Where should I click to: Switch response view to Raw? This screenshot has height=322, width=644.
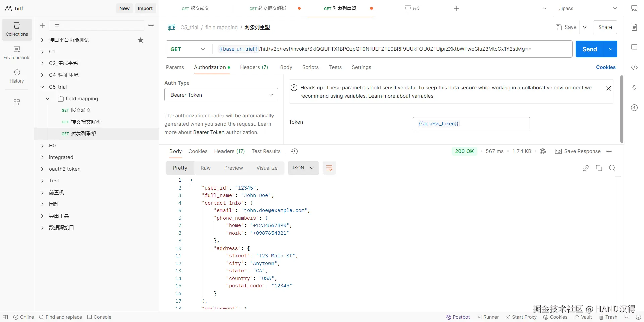(205, 168)
